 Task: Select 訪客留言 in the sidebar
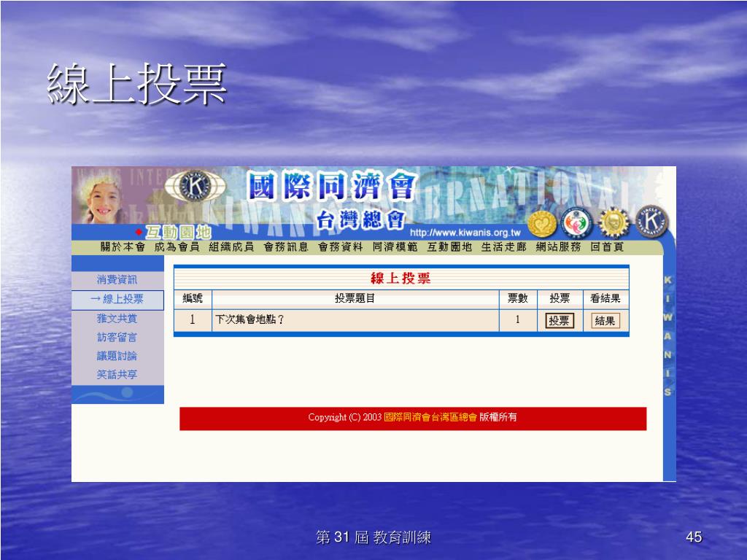(117, 337)
